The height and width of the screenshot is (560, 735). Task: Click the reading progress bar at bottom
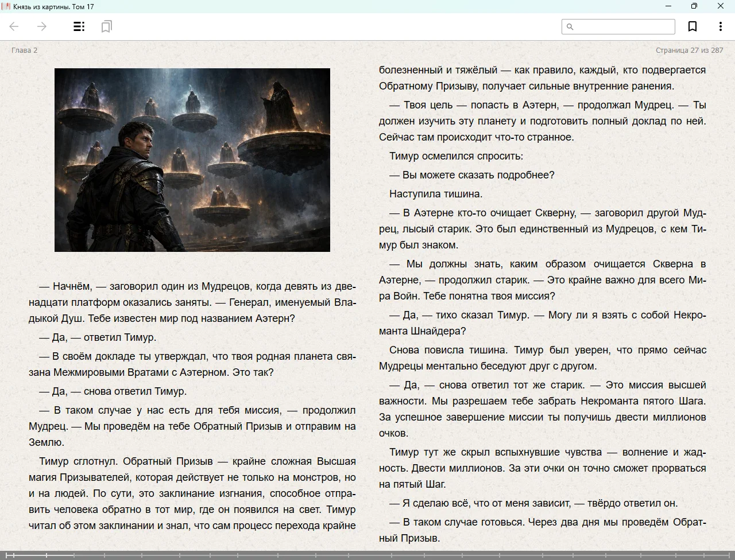coord(367,555)
